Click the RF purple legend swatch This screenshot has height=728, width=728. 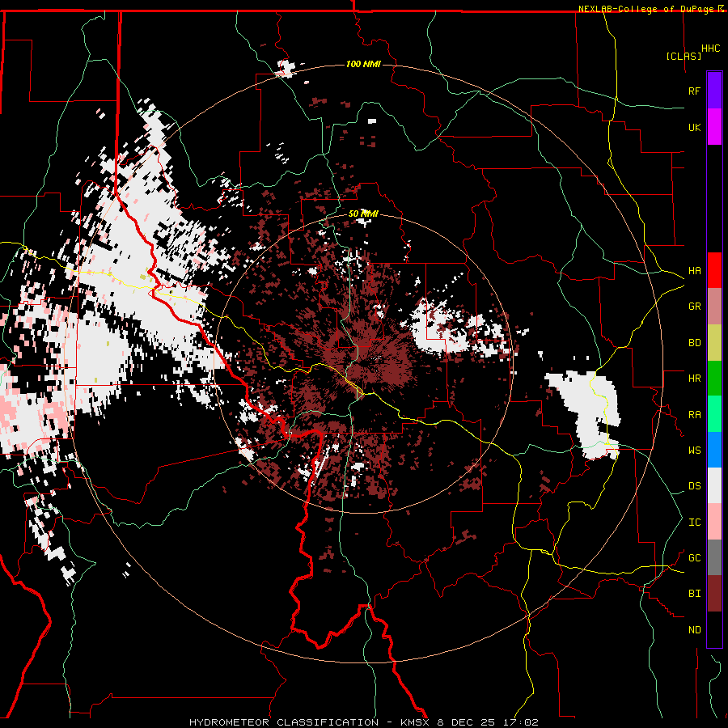[x=714, y=91]
